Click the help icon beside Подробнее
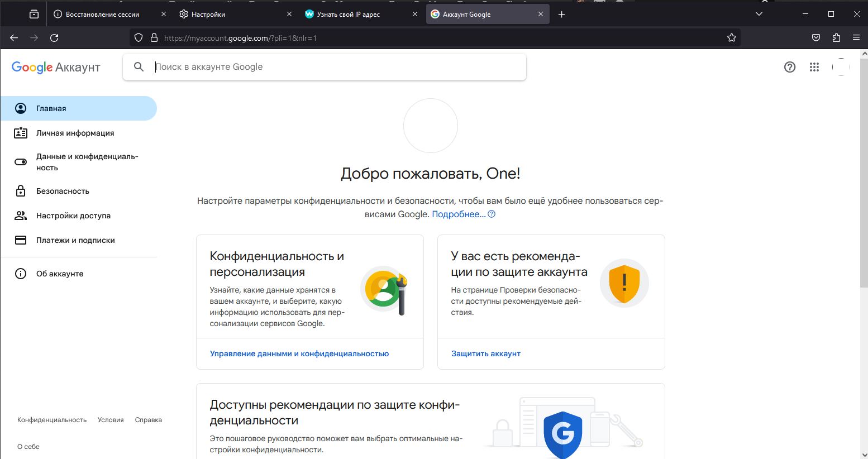 point(492,214)
